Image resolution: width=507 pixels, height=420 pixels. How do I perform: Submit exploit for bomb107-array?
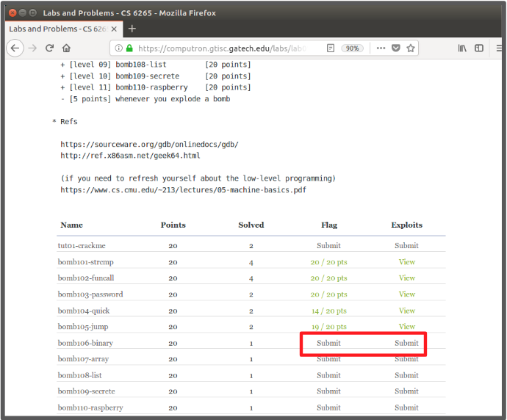point(406,359)
